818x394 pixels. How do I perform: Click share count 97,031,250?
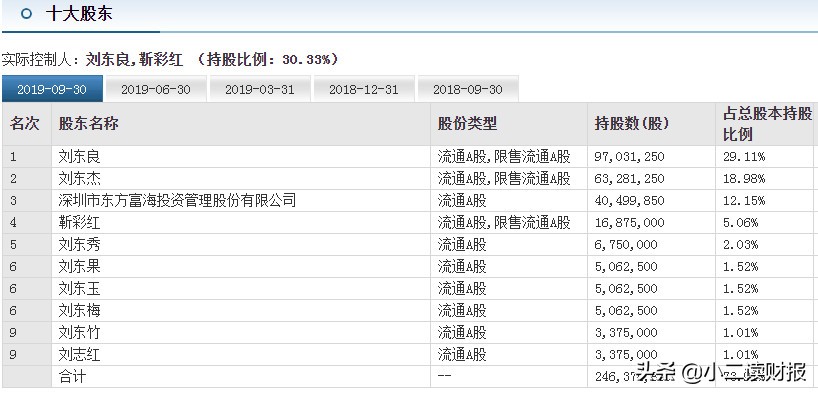(x=630, y=157)
